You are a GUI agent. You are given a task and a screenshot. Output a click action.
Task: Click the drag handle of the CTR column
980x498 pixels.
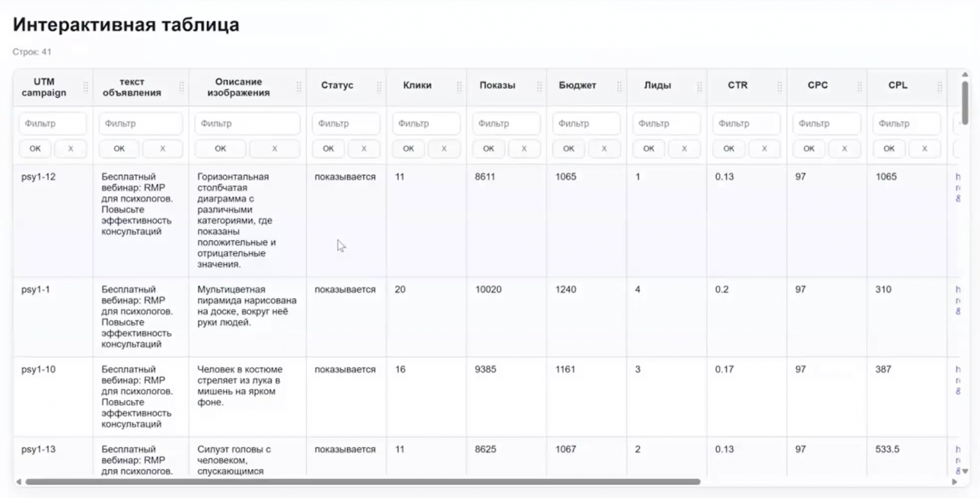(x=780, y=87)
